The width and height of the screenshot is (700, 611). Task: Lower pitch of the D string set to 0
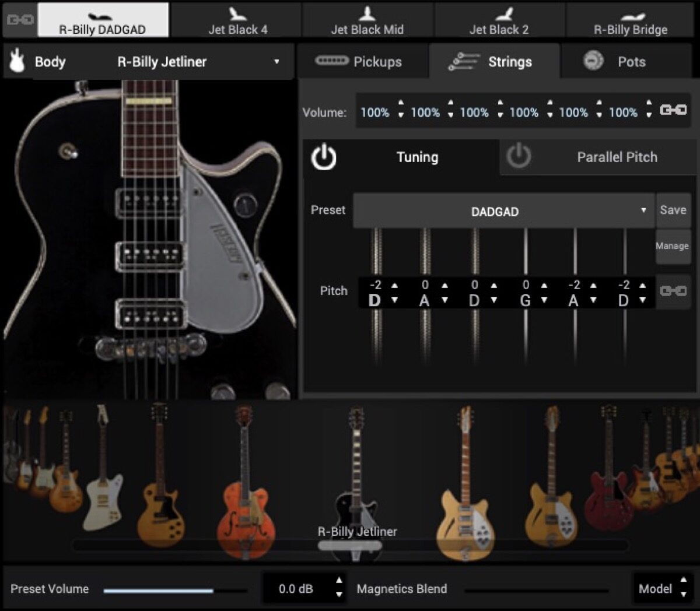coord(494,300)
